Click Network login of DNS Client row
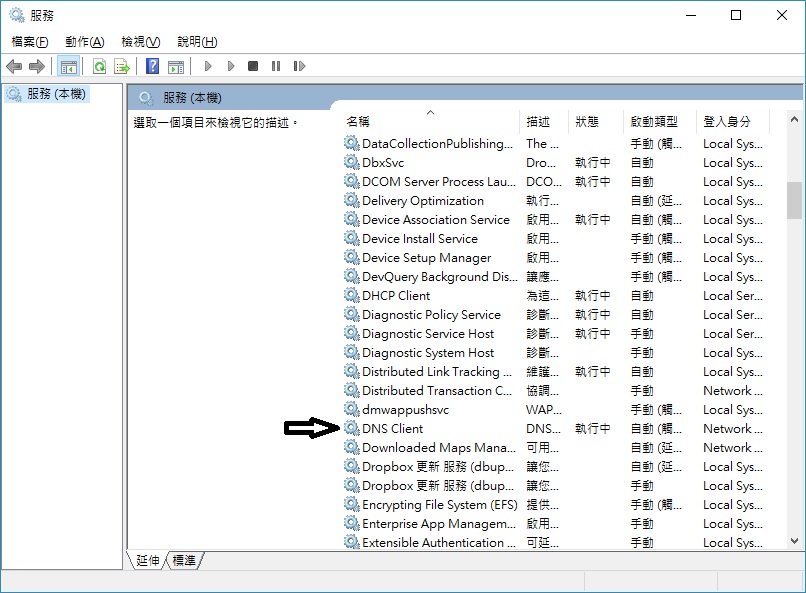Image resolution: width=806 pixels, height=593 pixels. [x=733, y=429]
